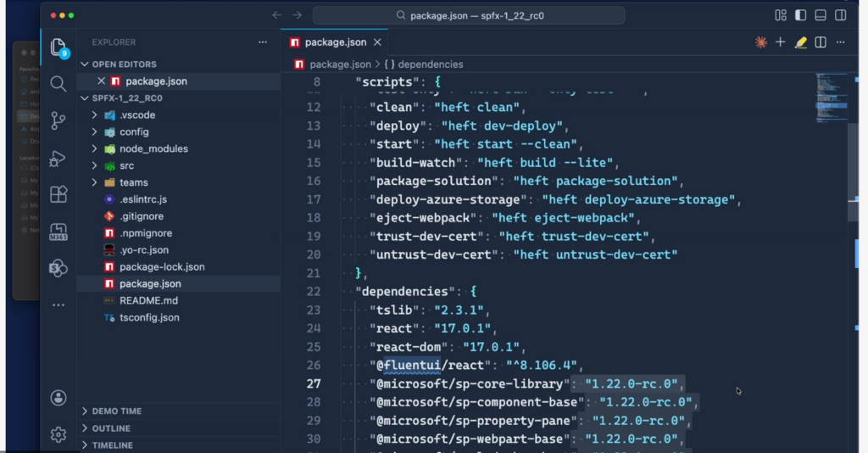This screenshot has width=868, height=453.
Task: Toggle the secondary side bar visibility
Action: click(x=840, y=15)
